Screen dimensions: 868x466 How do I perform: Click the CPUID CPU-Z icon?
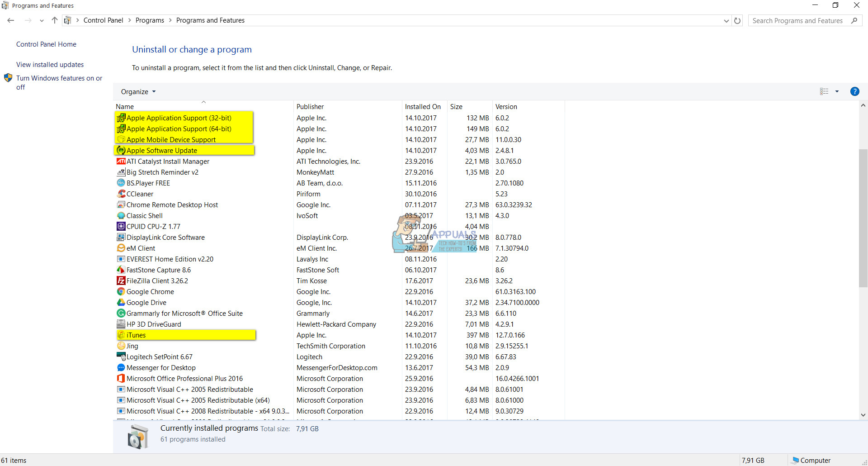[x=121, y=227]
